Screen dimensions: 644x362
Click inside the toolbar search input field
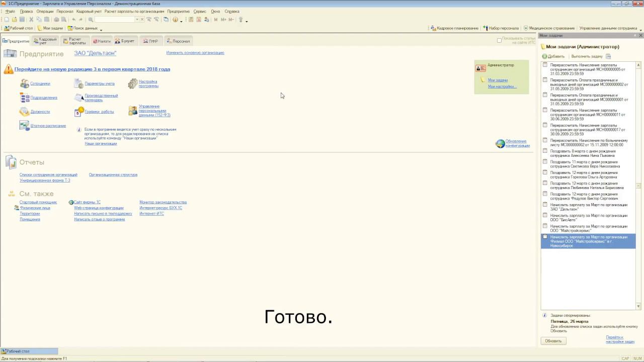tap(114, 20)
